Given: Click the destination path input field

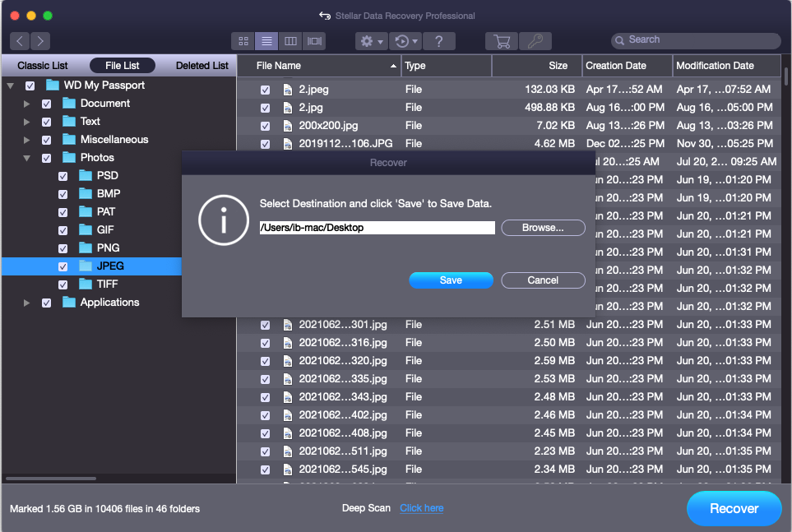Looking at the screenshot, I should [377, 228].
